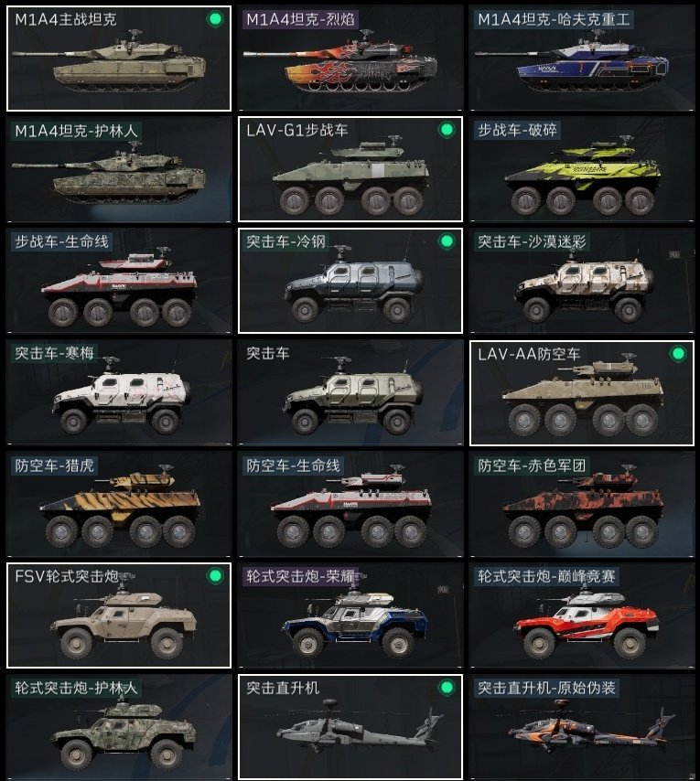Select the default 突击车 vehicle card
Image resolution: width=700 pixels, height=781 pixels.
point(350,392)
